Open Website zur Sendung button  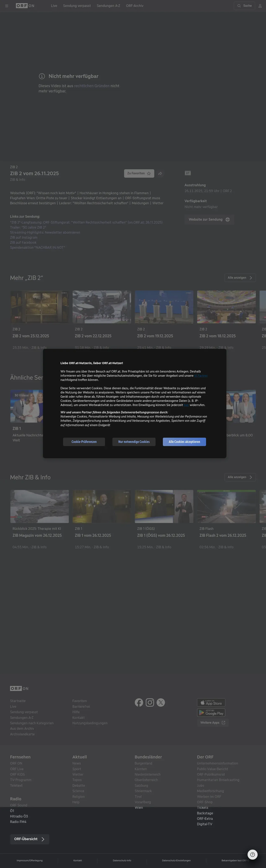(209, 220)
